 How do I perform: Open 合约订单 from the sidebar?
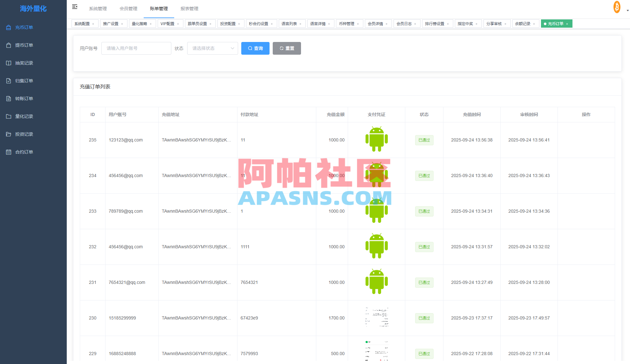pos(24,152)
